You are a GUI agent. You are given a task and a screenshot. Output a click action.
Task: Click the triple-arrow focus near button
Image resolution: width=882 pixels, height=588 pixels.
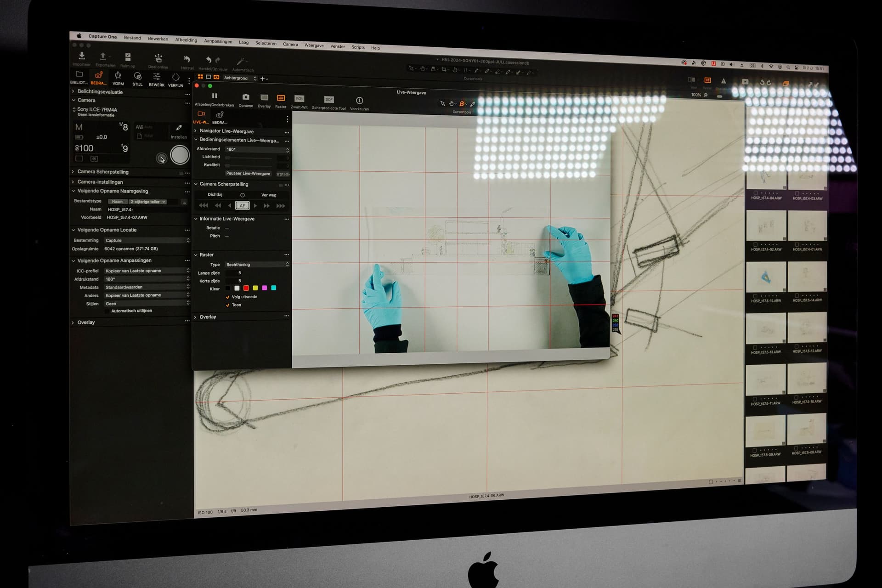click(204, 205)
